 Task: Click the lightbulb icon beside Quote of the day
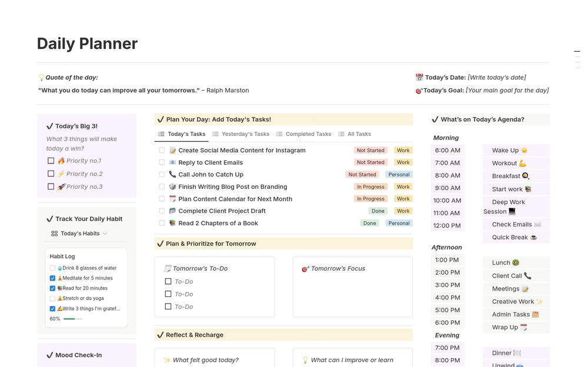[x=41, y=78]
